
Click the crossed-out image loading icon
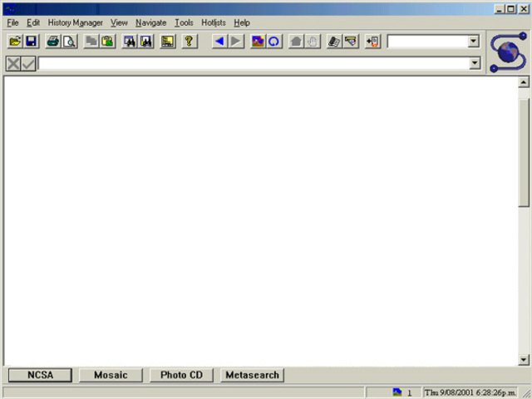(258, 42)
